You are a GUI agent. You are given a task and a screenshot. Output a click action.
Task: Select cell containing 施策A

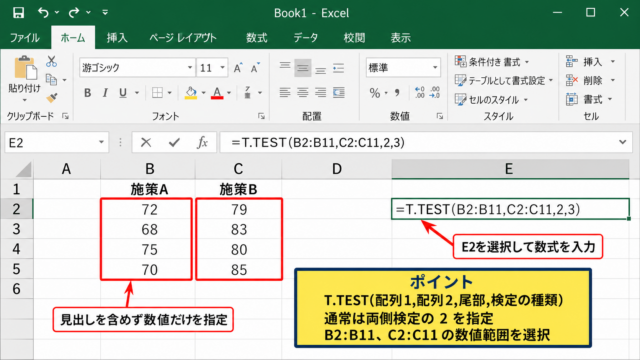(x=149, y=189)
